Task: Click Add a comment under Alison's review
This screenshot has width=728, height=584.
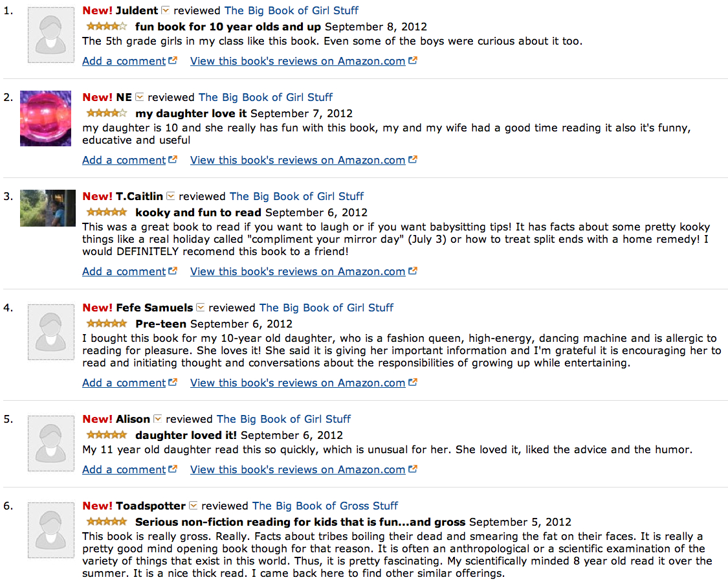Action: (124, 469)
